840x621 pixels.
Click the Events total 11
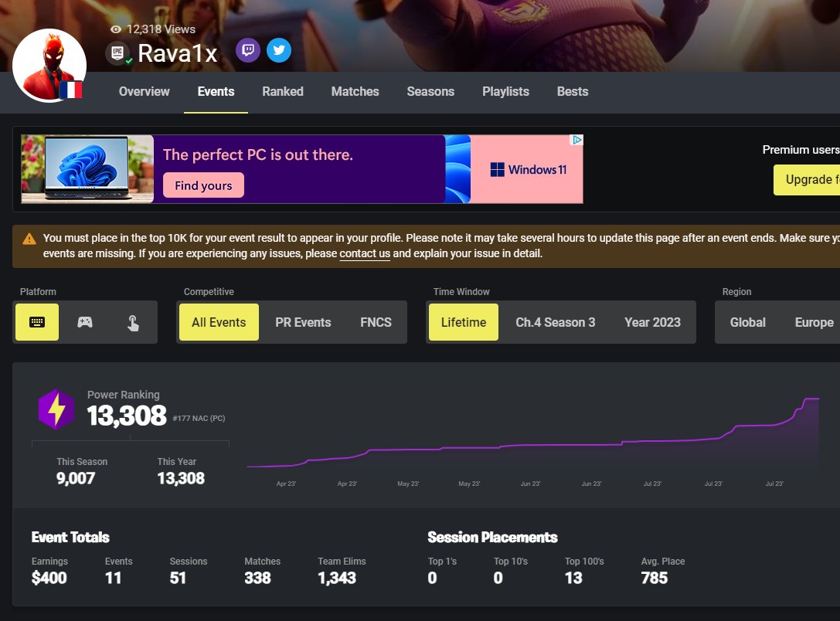(113, 579)
